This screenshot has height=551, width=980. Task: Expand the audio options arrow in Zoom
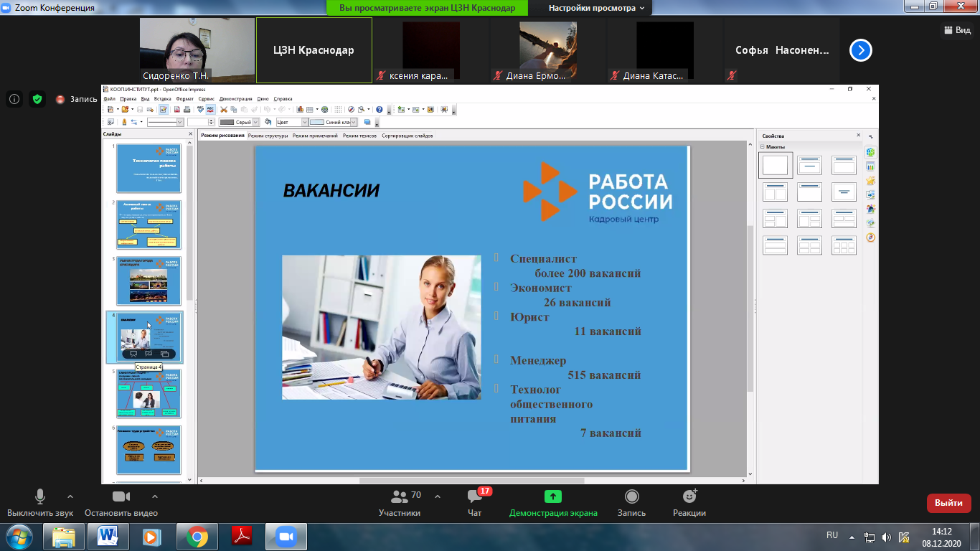click(70, 496)
